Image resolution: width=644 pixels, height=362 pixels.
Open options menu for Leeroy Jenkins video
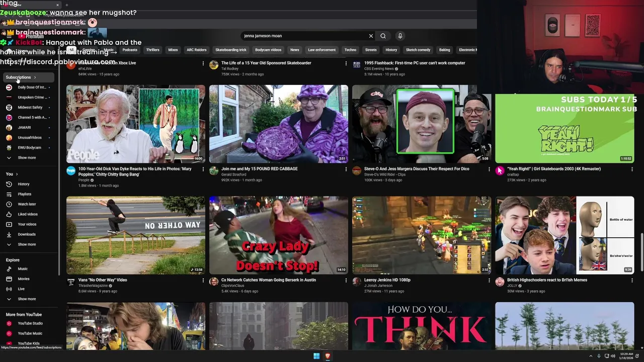click(489, 281)
